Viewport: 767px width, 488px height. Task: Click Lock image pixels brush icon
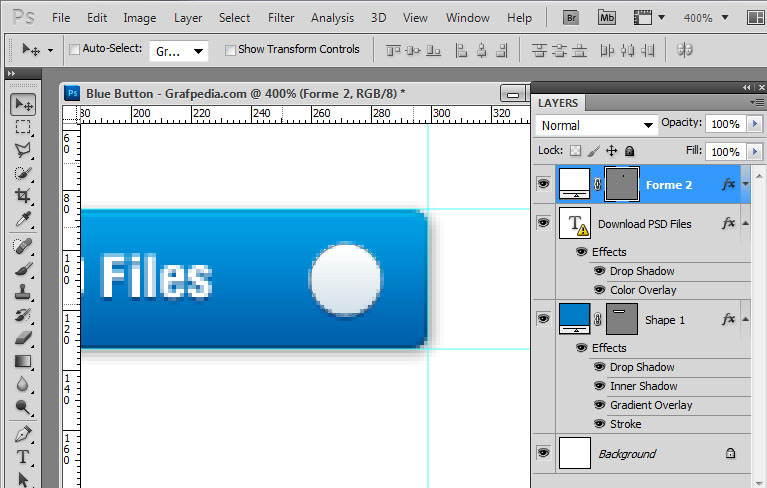click(593, 151)
